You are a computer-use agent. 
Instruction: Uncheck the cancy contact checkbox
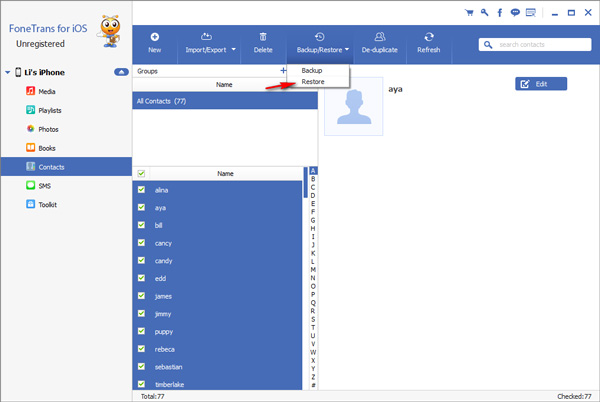pyautogui.click(x=141, y=243)
